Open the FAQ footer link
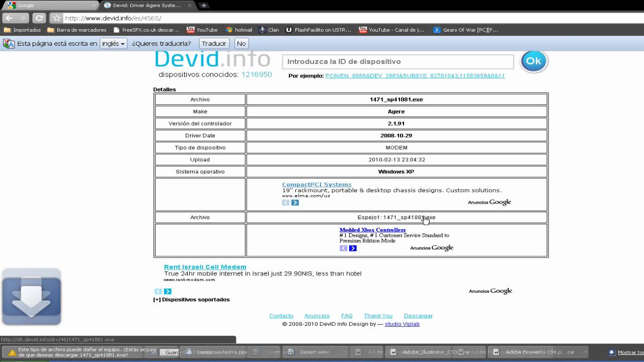This screenshot has height=362, width=644. point(347,316)
